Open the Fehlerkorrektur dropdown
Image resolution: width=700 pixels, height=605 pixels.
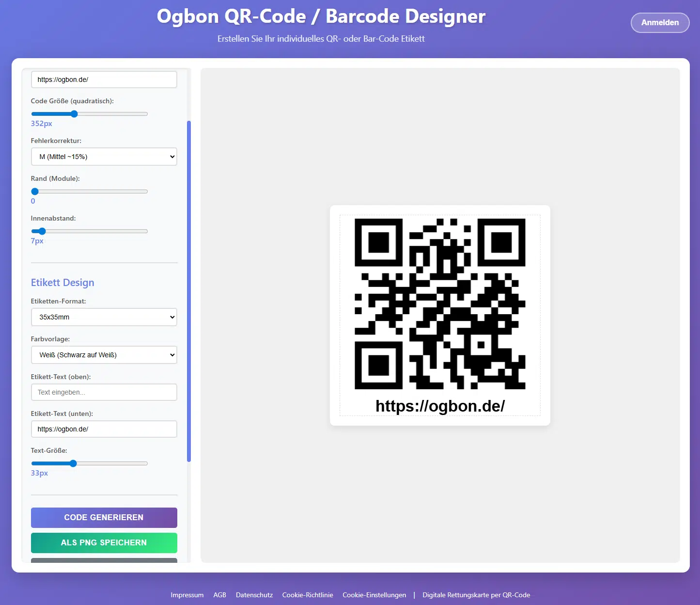(104, 157)
